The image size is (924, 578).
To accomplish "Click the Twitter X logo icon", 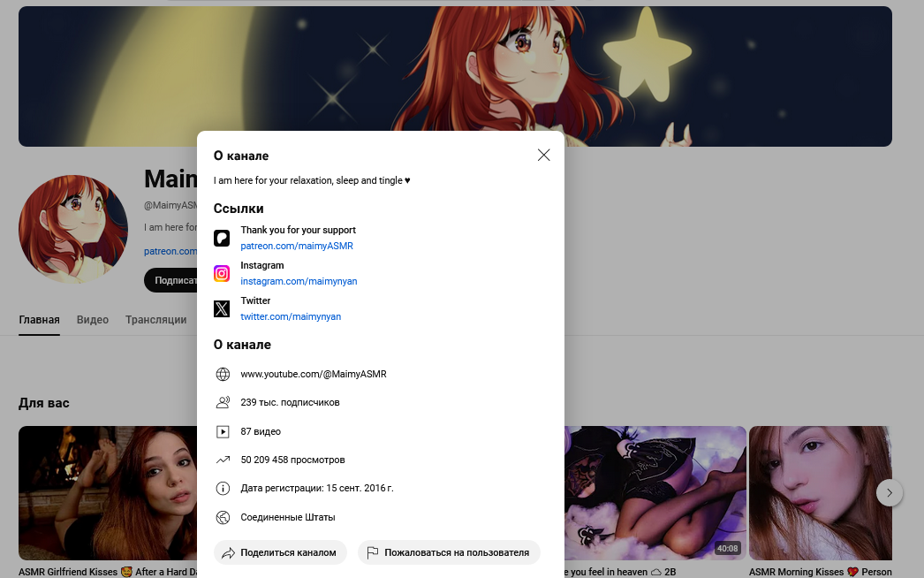I will 222,308.
